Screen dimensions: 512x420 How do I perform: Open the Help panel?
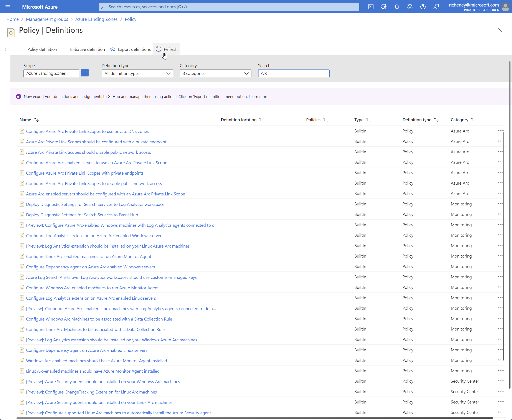point(423,7)
